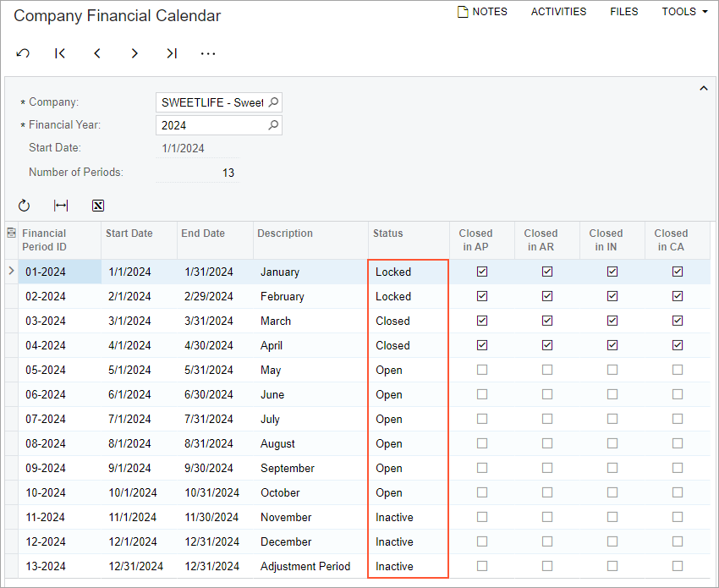This screenshot has height=588, width=719.
Task: Click the Financial Year input field
Action: (x=211, y=125)
